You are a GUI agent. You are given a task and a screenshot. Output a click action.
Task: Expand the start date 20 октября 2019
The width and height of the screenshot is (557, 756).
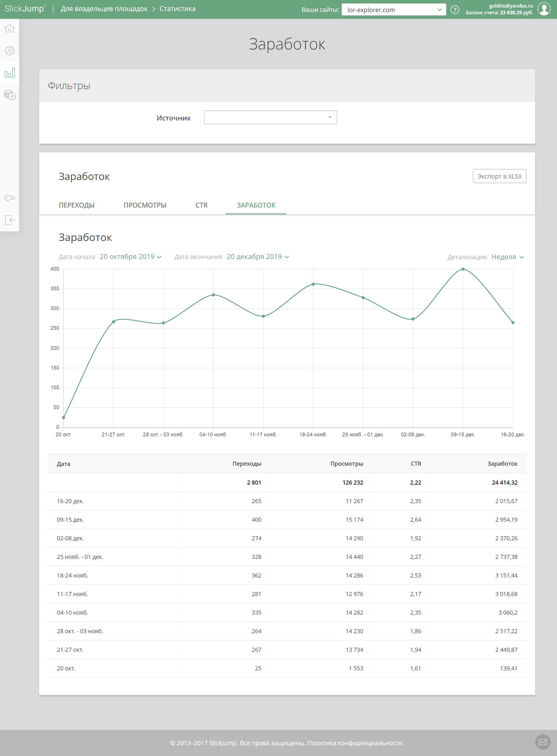point(130,257)
